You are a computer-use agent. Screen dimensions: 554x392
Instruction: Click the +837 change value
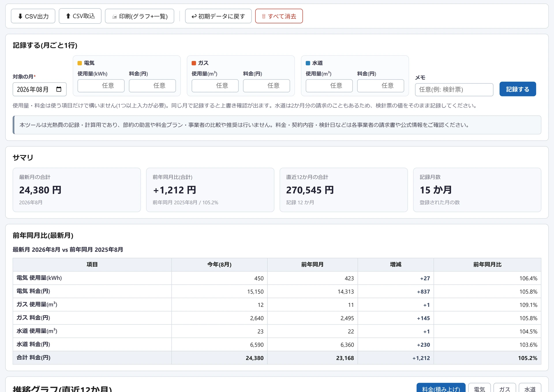[423, 292]
